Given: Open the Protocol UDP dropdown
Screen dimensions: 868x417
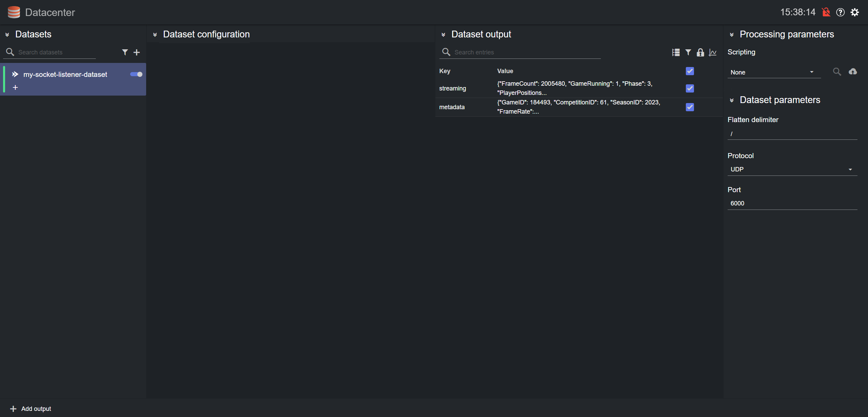Looking at the screenshot, I should pos(792,169).
